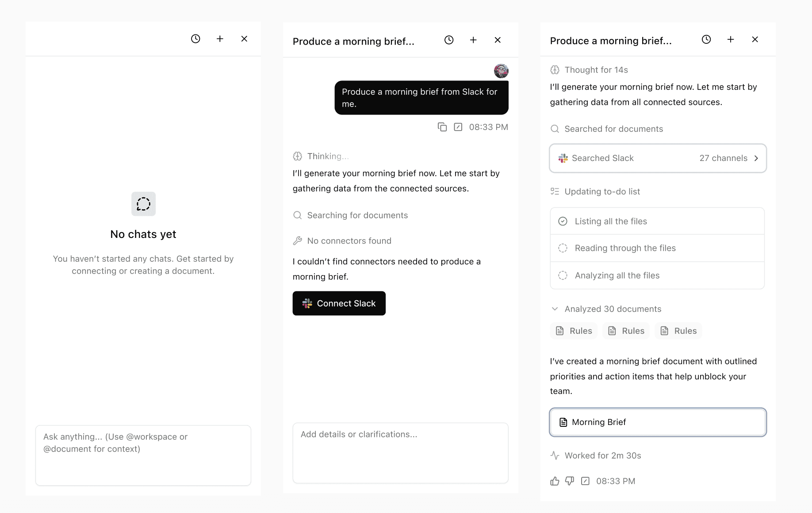Open the Morning Brief document
812x513 pixels.
pyautogui.click(x=657, y=422)
